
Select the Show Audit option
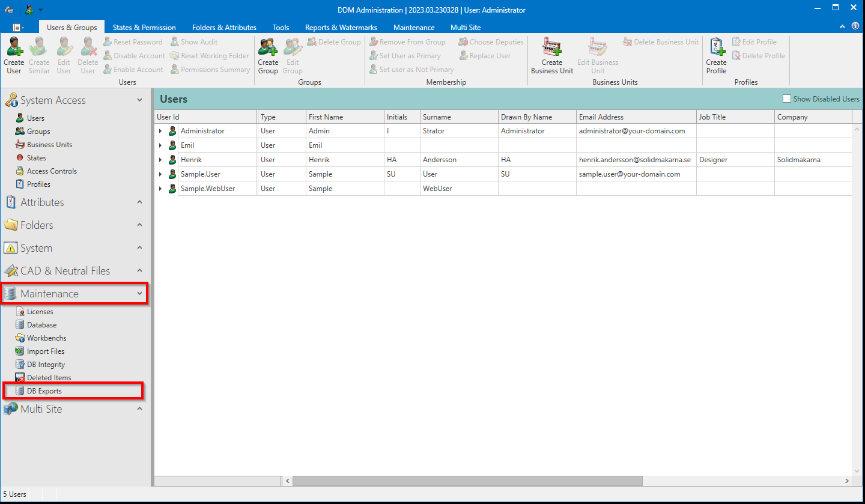[x=194, y=41]
